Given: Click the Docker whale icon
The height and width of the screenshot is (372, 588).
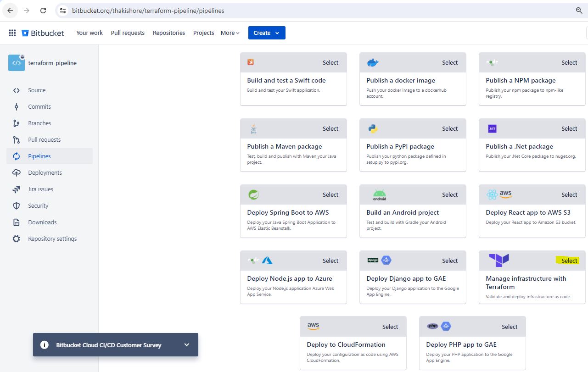Looking at the screenshot, I should pyautogui.click(x=373, y=62).
